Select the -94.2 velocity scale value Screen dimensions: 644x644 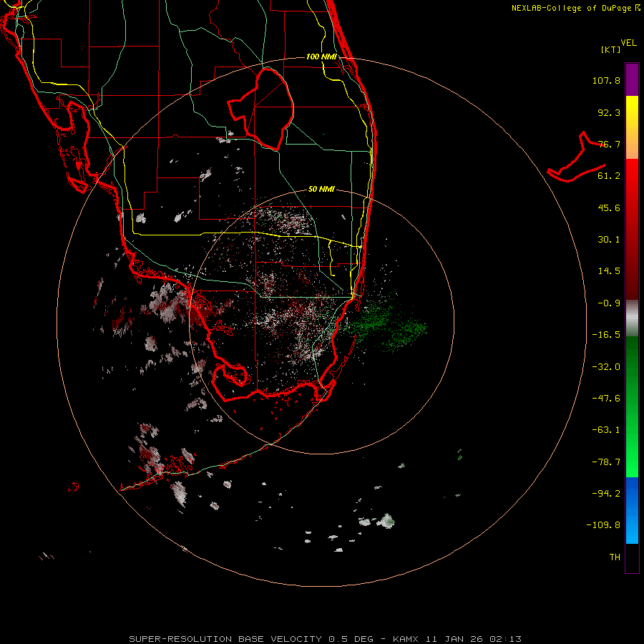tap(606, 493)
